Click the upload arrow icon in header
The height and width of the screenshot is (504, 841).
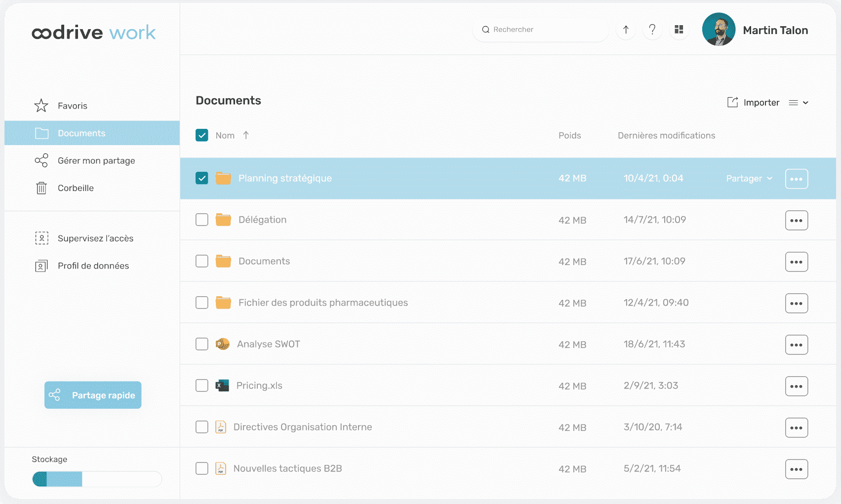[x=626, y=30]
